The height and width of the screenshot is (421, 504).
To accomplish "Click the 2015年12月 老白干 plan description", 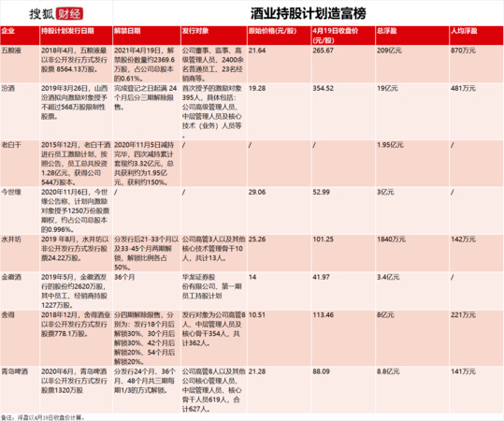I will click(x=76, y=164).
